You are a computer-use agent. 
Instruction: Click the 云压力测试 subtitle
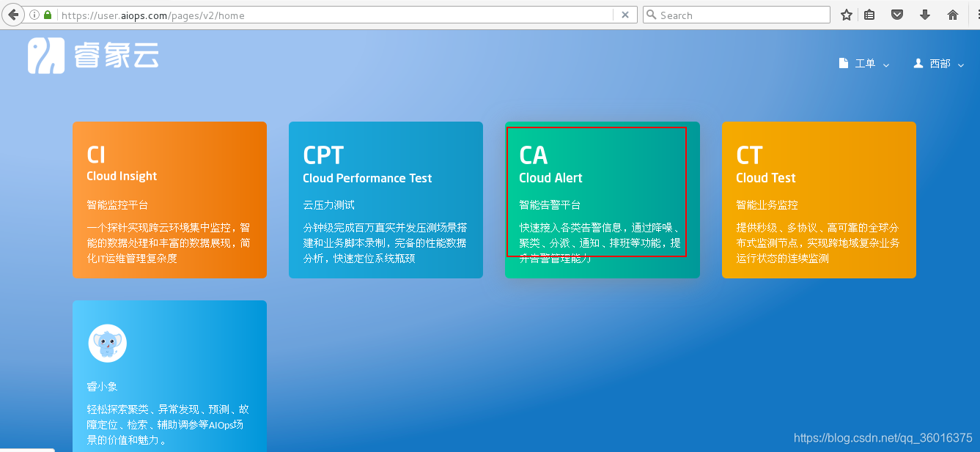click(328, 205)
